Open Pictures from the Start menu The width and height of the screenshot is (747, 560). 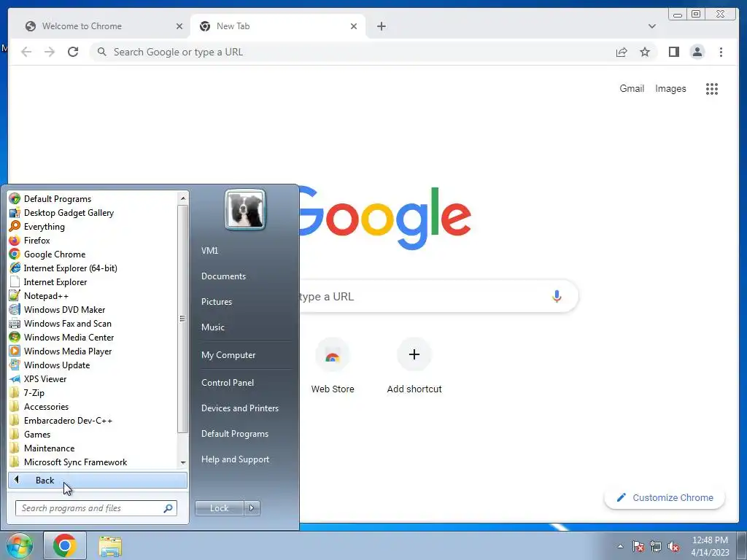[216, 302]
